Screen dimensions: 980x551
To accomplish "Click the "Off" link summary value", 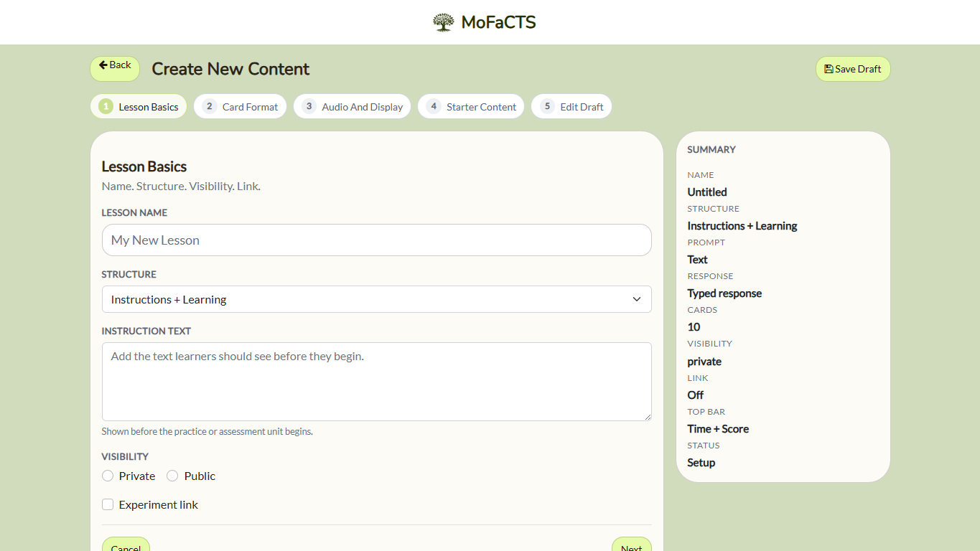I will click(x=696, y=395).
